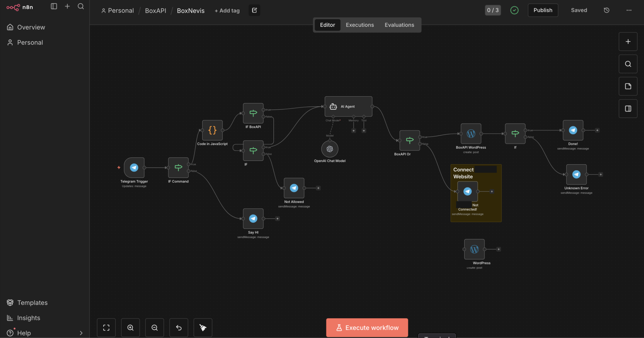Click the + Add tag button
The image size is (644, 338).
[227, 11]
